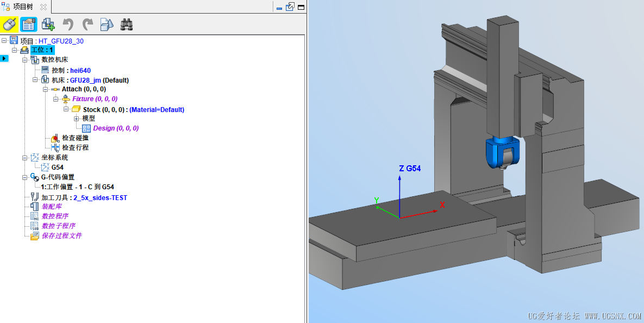This screenshot has height=323, width=644.
Task: Select the 工位 : 1 tree item
Action: point(42,50)
